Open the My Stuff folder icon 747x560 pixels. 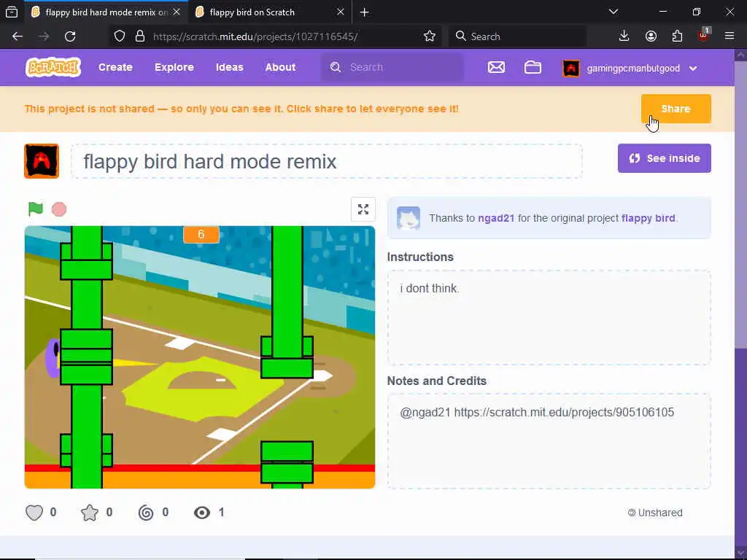pyautogui.click(x=533, y=68)
